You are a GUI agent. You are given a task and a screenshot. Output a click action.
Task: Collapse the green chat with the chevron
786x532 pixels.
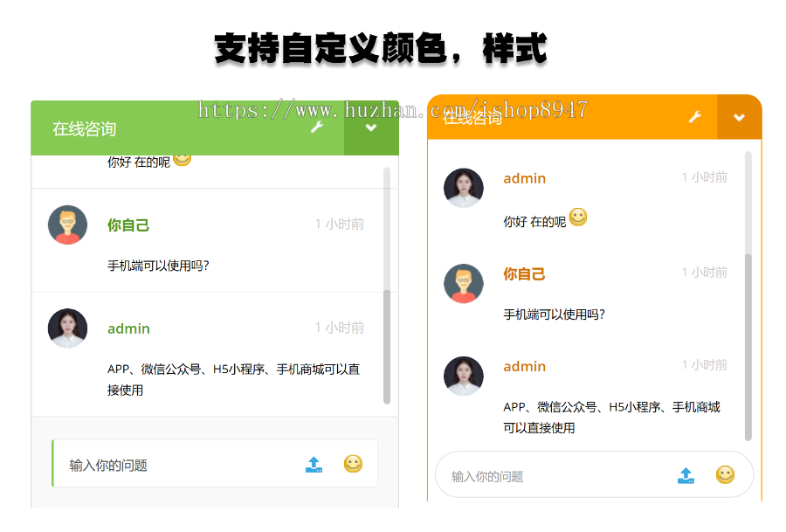371,127
